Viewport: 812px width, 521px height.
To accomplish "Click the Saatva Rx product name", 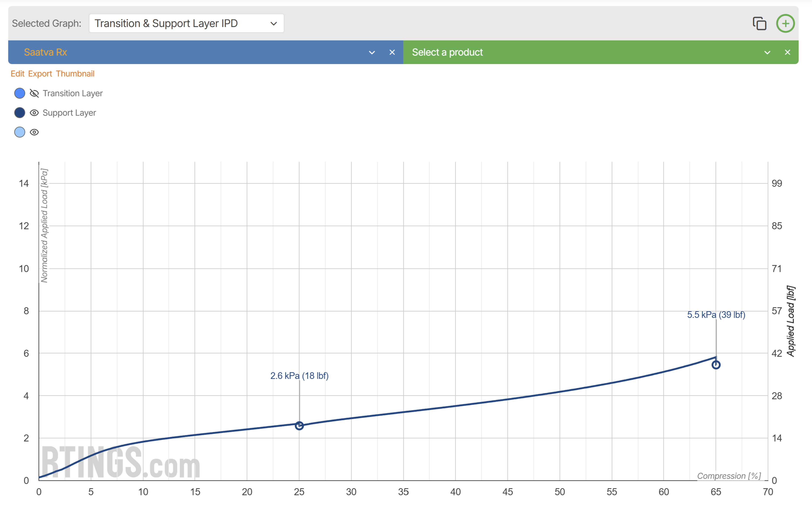I will click(x=46, y=52).
